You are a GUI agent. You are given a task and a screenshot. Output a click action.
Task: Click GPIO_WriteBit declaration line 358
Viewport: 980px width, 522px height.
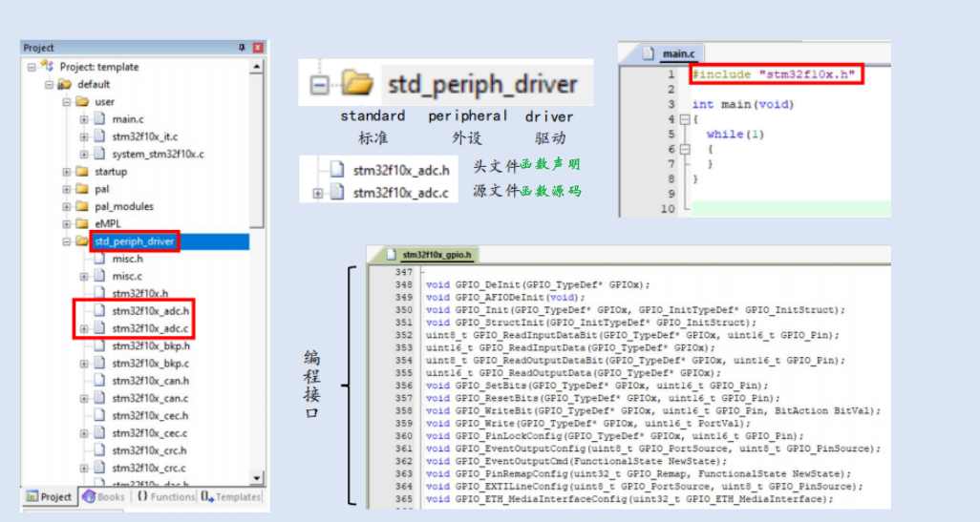pyautogui.click(x=653, y=411)
